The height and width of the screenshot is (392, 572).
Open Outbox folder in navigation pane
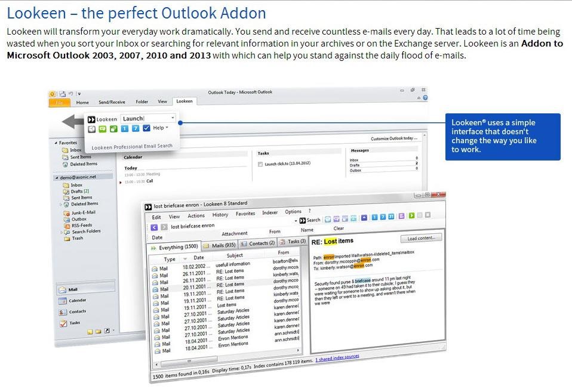click(75, 219)
